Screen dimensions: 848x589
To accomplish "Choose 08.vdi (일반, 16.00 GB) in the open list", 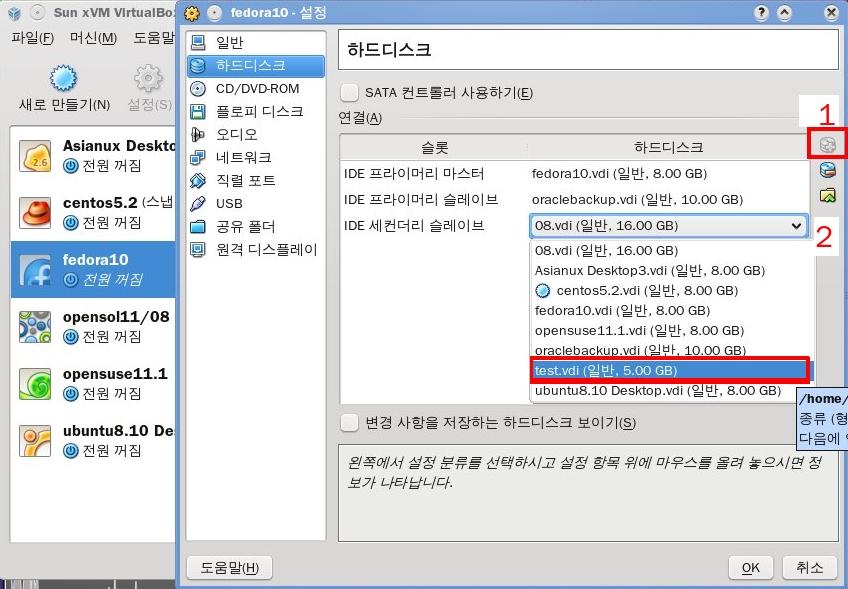I will tap(672, 250).
